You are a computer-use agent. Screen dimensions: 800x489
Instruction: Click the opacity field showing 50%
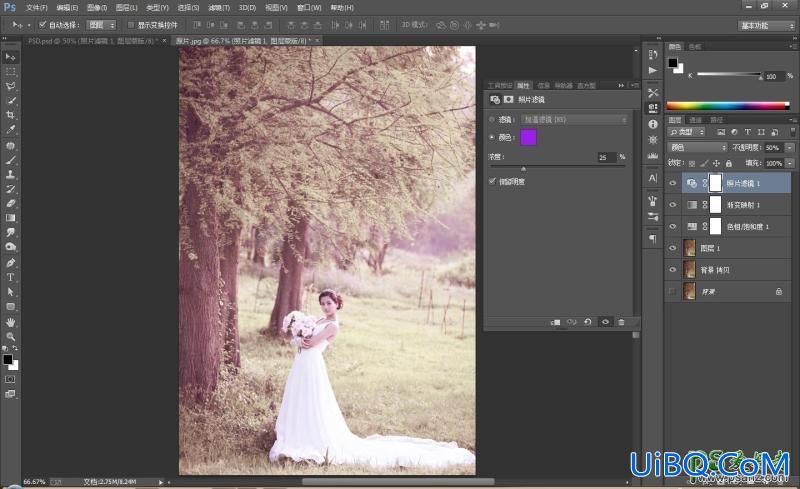point(772,148)
